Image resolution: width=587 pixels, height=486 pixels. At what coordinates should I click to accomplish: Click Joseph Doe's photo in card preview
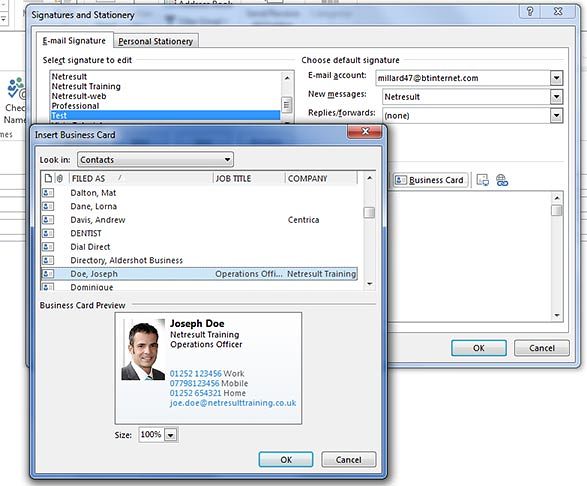(143, 350)
